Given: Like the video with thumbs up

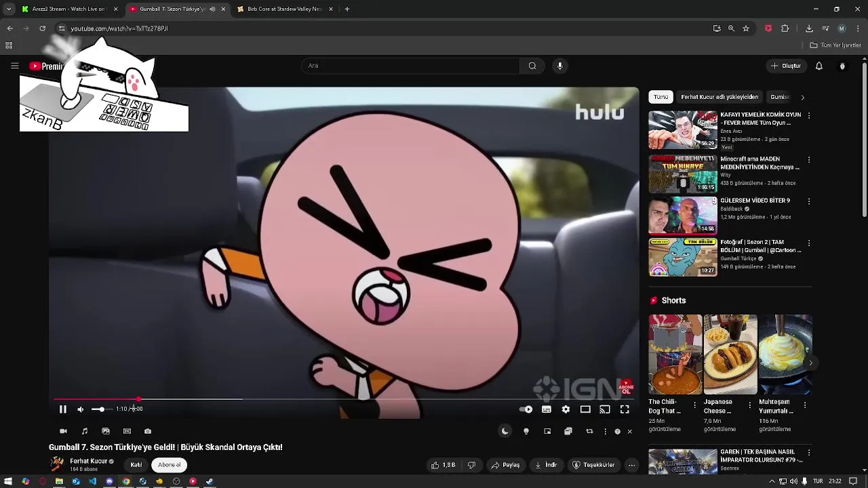Looking at the screenshot, I should click(x=443, y=465).
